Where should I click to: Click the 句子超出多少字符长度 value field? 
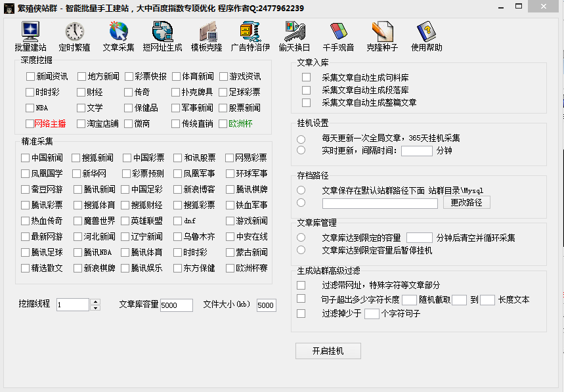[x=409, y=299]
